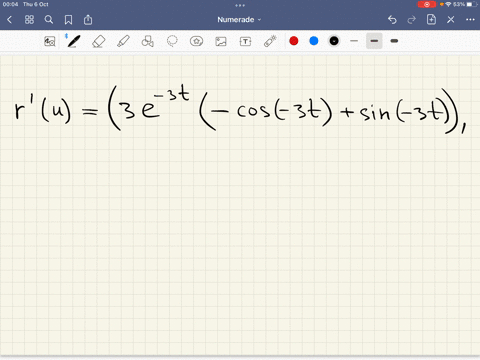Choose the red pen color

pyautogui.click(x=294, y=41)
